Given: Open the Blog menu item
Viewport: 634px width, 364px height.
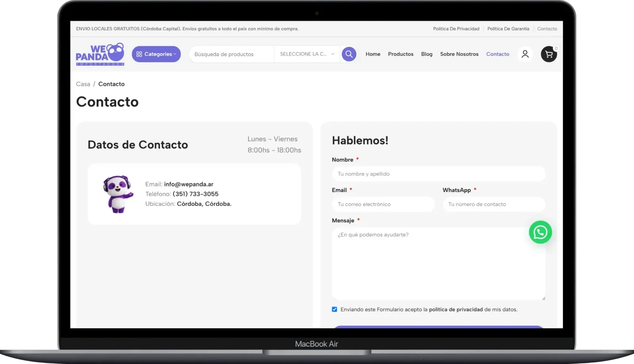Looking at the screenshot, I should (427, 54).
